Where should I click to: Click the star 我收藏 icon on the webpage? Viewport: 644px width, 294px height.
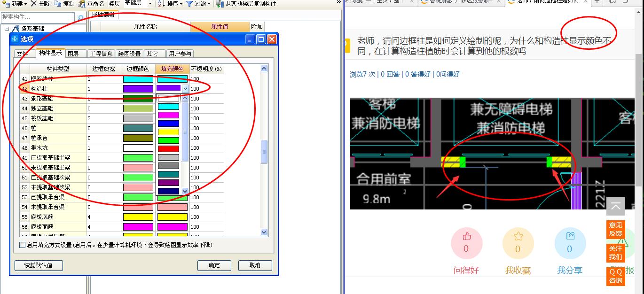point(518,236)
